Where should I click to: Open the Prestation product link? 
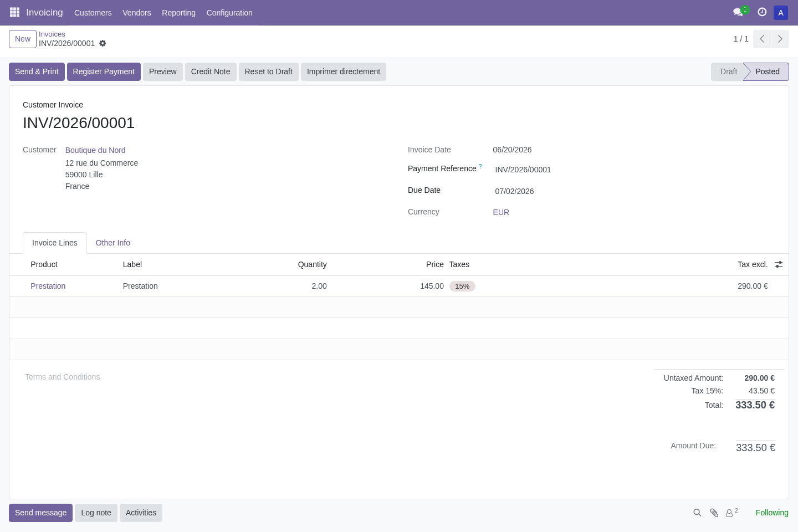pos(48,286)
